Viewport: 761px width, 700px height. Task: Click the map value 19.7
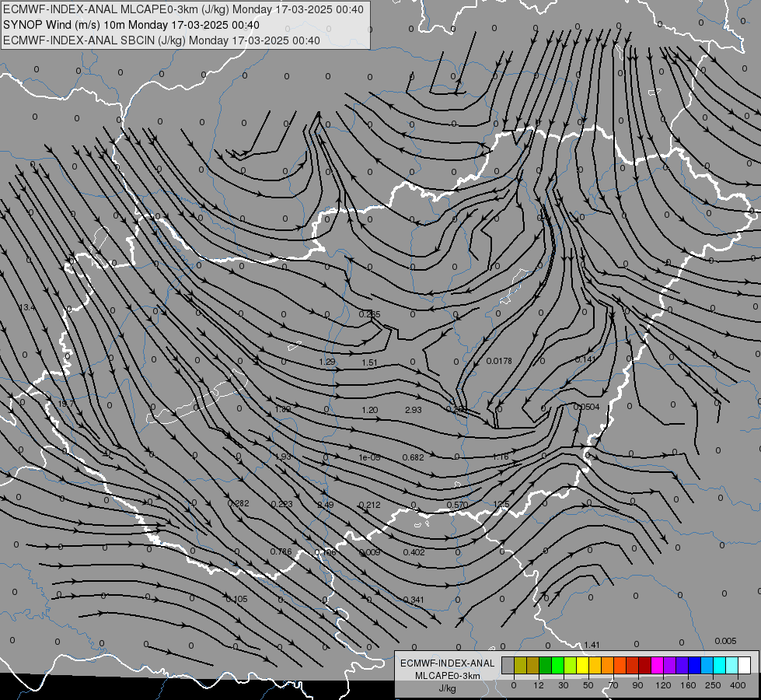pos(66,404)
